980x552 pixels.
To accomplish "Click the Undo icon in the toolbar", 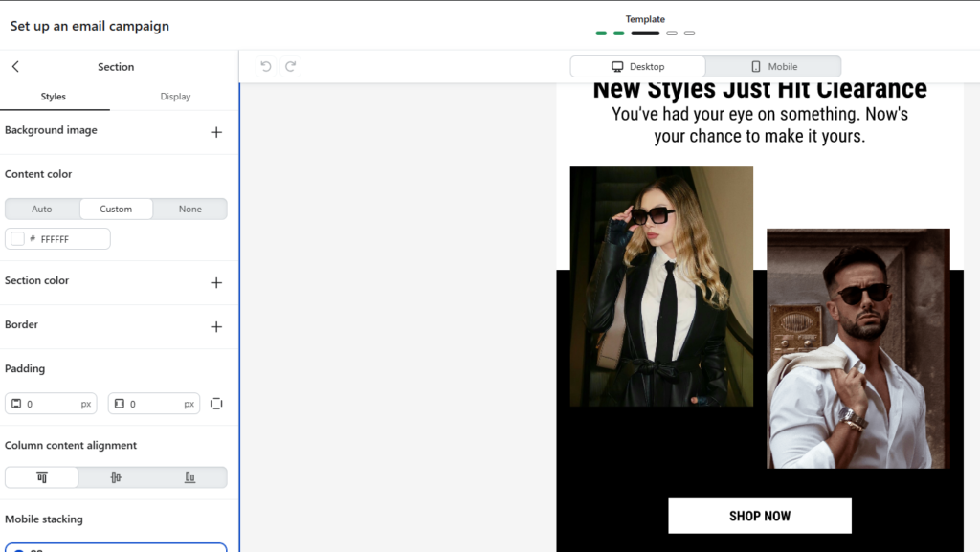I will pos(265,66).
